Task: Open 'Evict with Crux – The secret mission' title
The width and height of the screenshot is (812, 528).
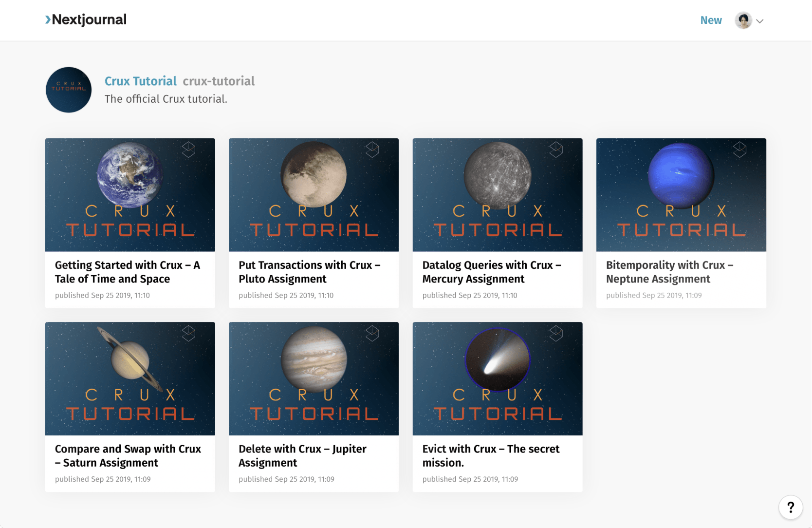Action: 491,456
